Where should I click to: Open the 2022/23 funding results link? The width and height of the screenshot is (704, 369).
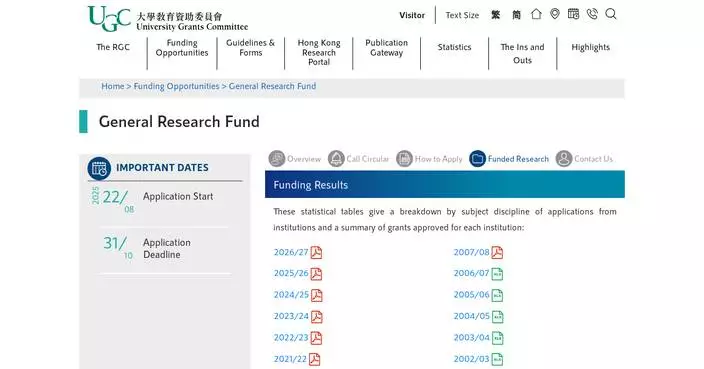click(291, 338)
